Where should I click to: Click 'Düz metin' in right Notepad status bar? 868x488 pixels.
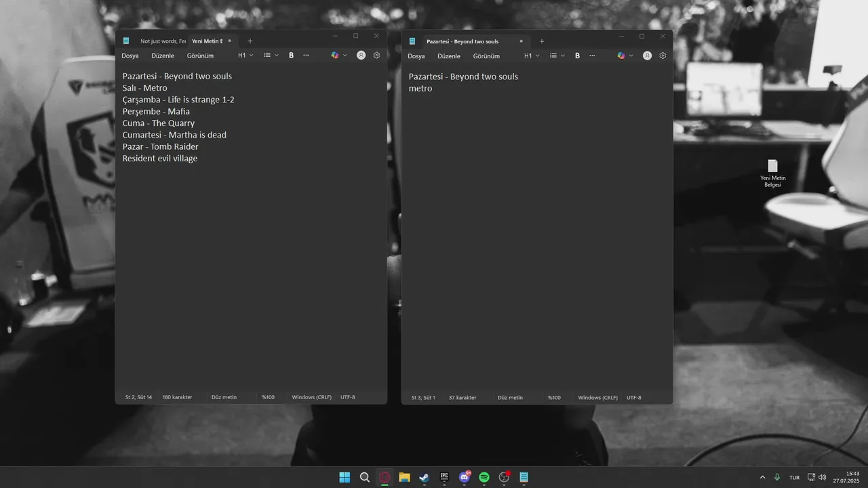510,397
